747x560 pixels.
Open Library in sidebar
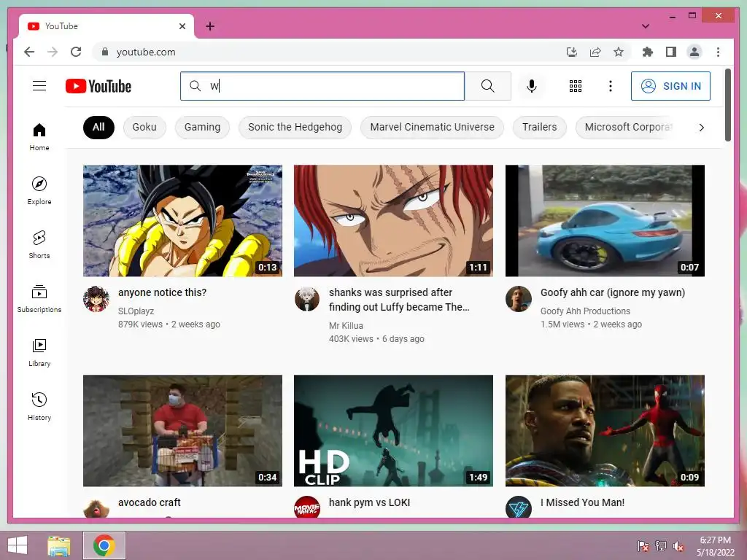tap(39, 352)
